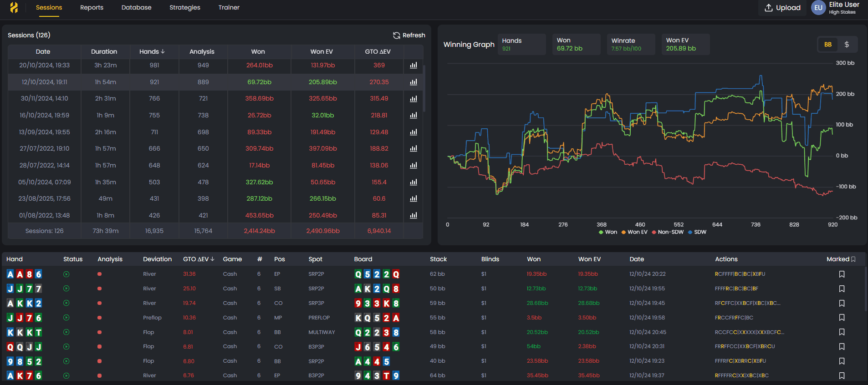Click the sessions table scrollbar
Screen dimensions: 868x385
(x=424, y=88)
